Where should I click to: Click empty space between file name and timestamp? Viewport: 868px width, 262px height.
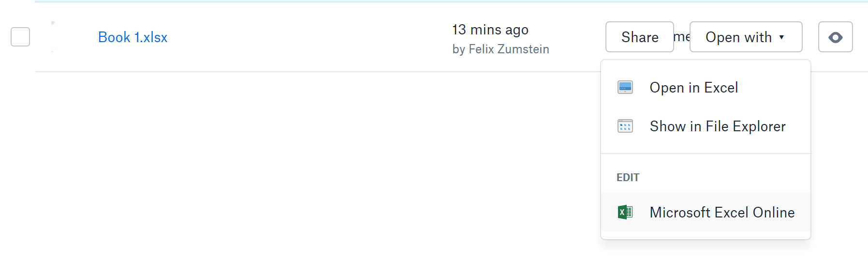(x=309, y=37)
